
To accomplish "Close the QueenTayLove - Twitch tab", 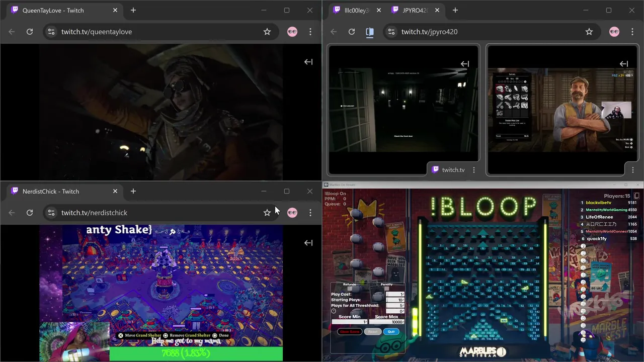I will coord(115,10).
